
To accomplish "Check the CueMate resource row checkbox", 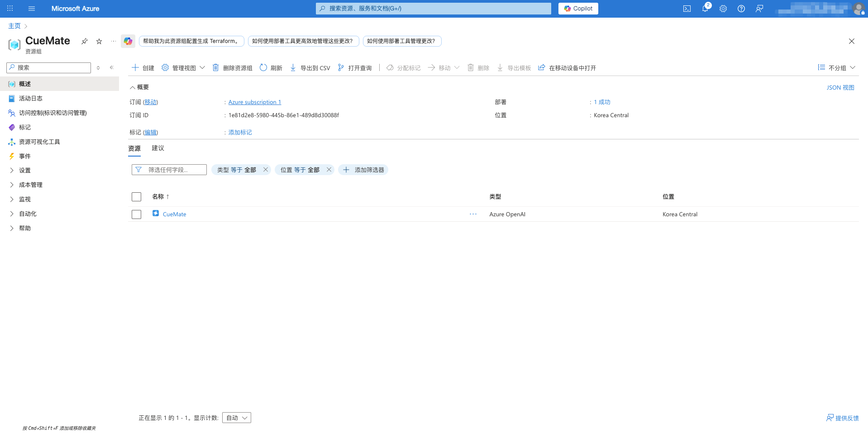I will (136, 214).
